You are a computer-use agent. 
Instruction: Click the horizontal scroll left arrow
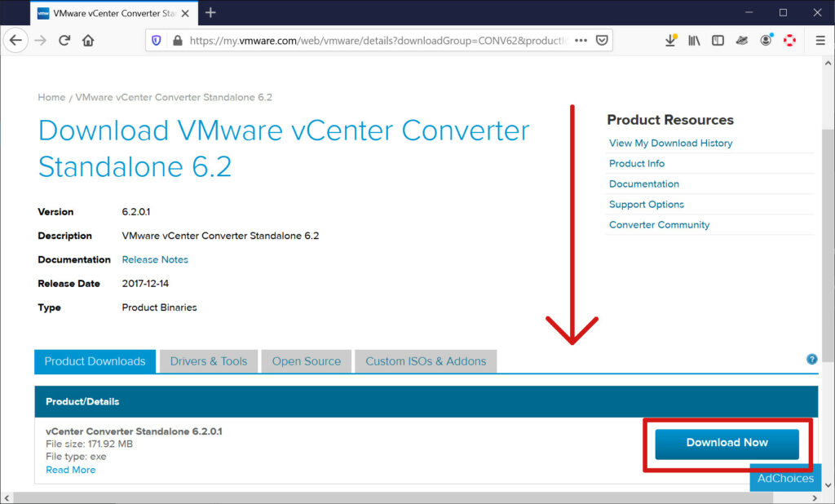(7, 498)
